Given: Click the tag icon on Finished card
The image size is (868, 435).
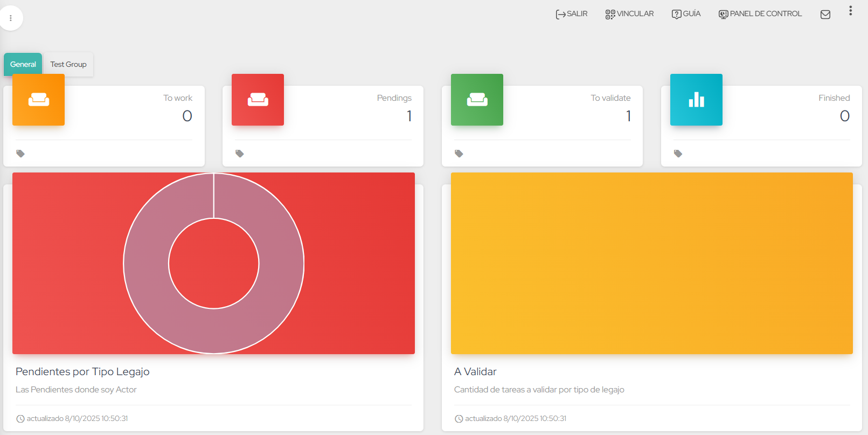Looking at the screenshot, I should click(x=678, y=154).
